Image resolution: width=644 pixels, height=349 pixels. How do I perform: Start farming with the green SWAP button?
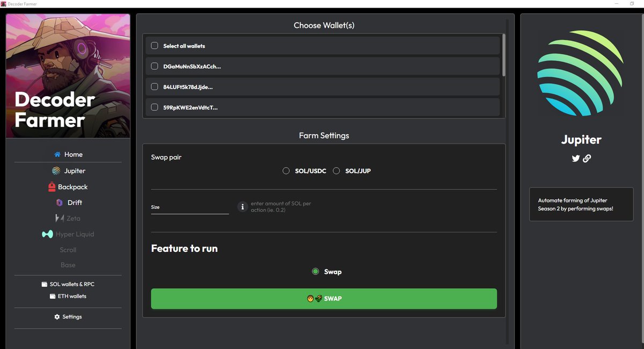(324, 299)
